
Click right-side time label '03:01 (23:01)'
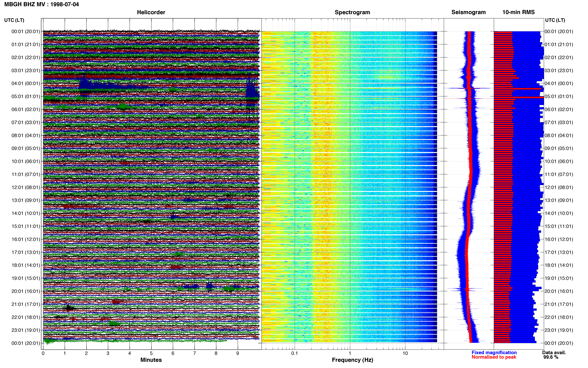point(559,71)
